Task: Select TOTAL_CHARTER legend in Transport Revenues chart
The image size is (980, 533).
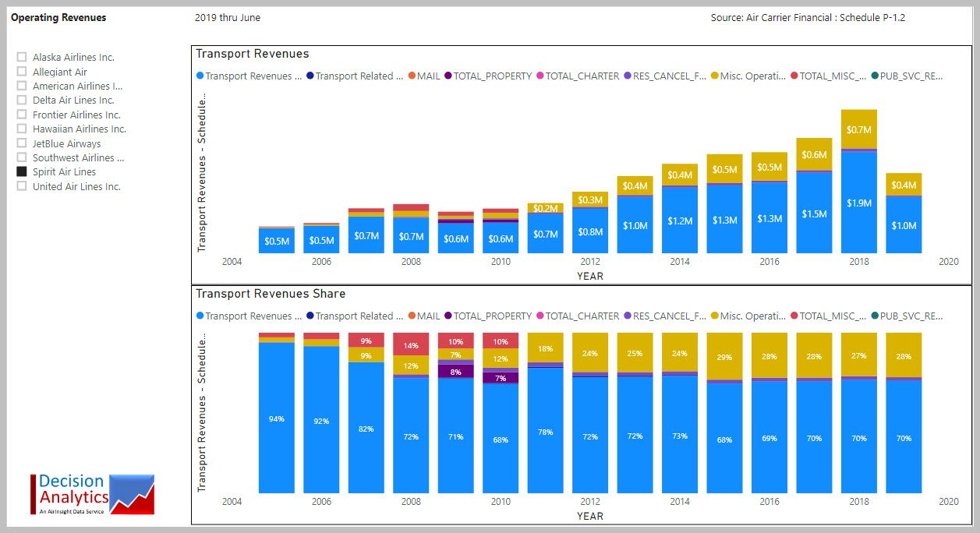Action: [577, 76]
